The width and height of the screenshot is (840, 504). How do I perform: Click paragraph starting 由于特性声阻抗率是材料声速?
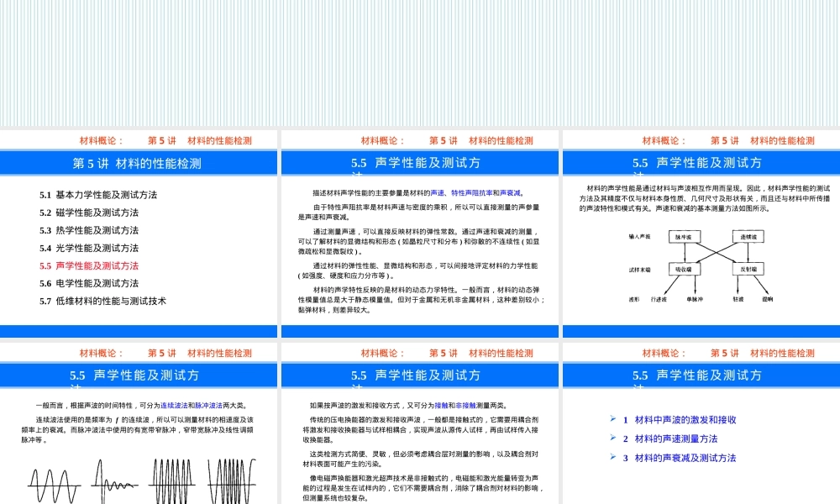tap(419, 212)
